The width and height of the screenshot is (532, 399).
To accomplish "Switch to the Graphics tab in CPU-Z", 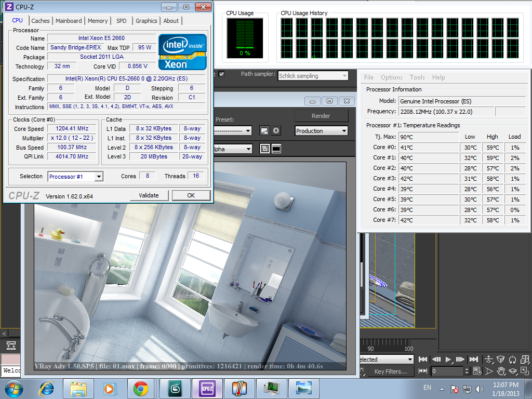I will pos(146,21).
